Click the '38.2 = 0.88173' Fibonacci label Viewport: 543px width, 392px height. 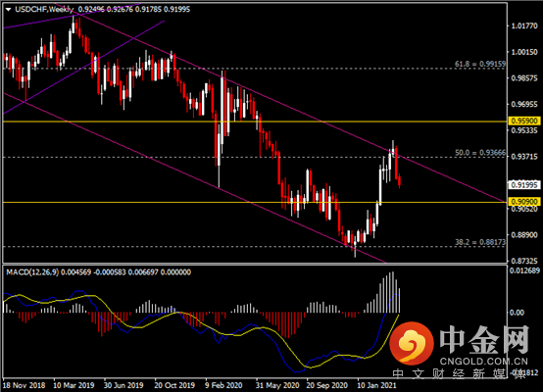(480, 242)
